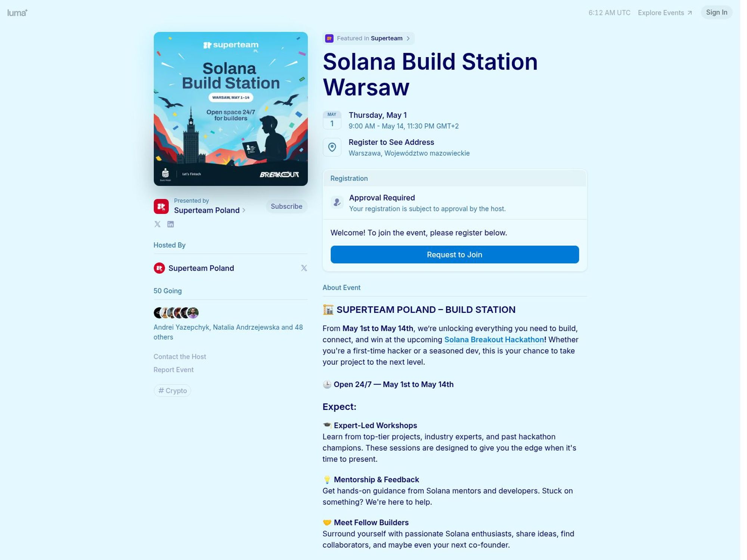Expand chevron next to Superteam Poland presenter

click(x=244, y=211)
